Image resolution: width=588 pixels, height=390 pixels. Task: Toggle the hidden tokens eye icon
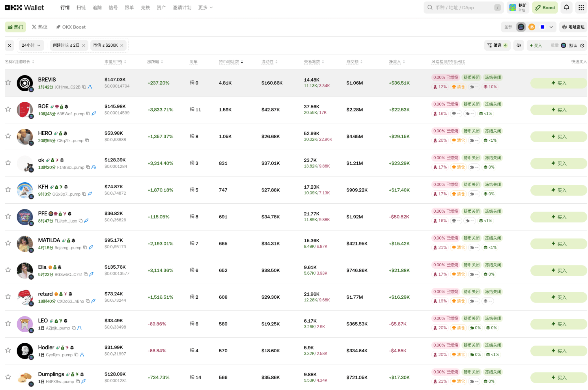point(518,45)
